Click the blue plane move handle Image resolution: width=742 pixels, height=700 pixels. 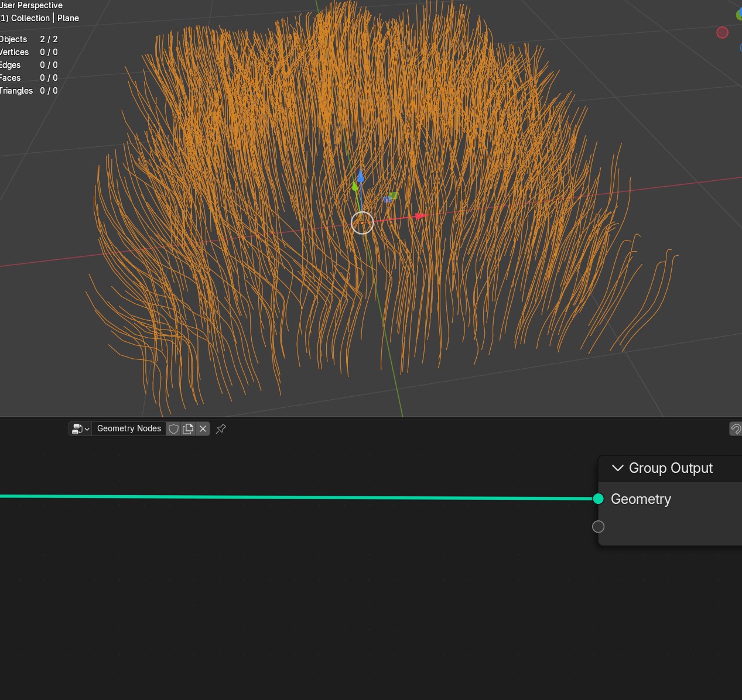tap(387, 200)
